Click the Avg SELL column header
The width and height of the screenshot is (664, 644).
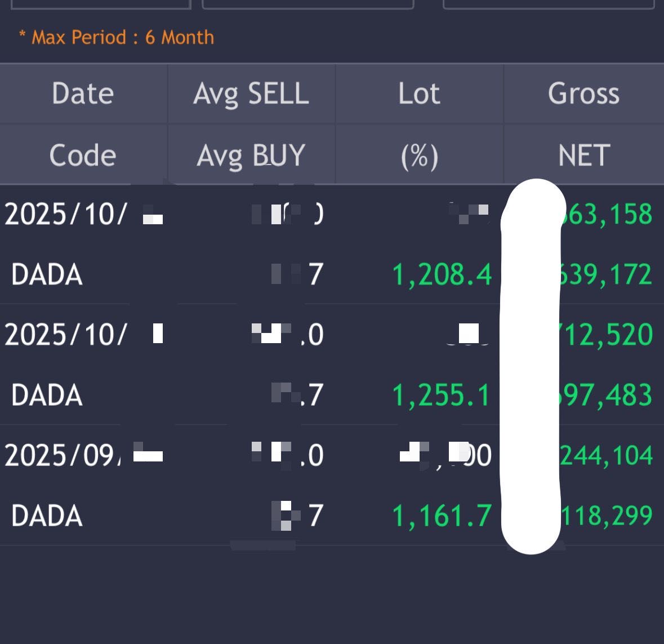[251, 94]
